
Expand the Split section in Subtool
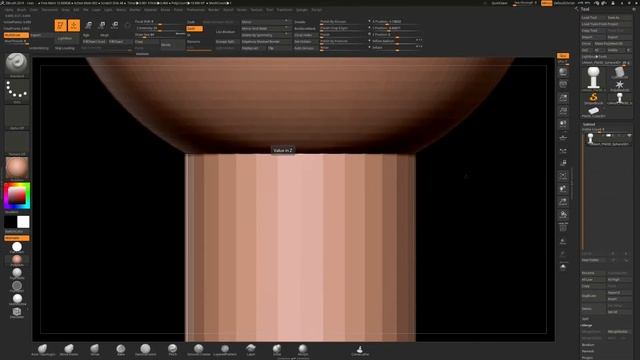585,319
